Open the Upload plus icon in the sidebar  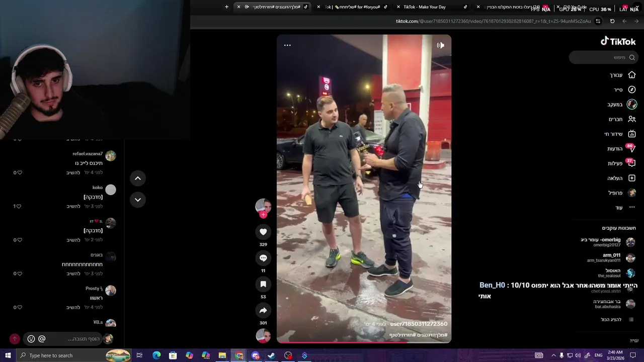click(632, 178)
